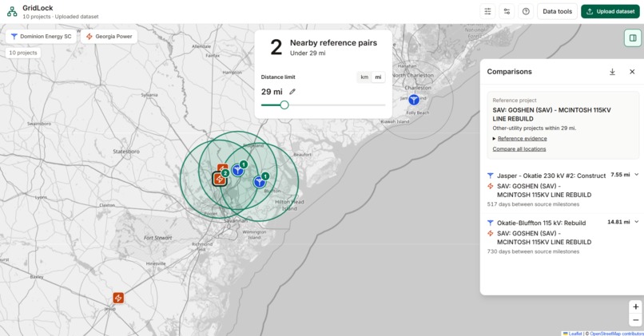
Task: Zoom in on the map
Action: tap(635, 307)
